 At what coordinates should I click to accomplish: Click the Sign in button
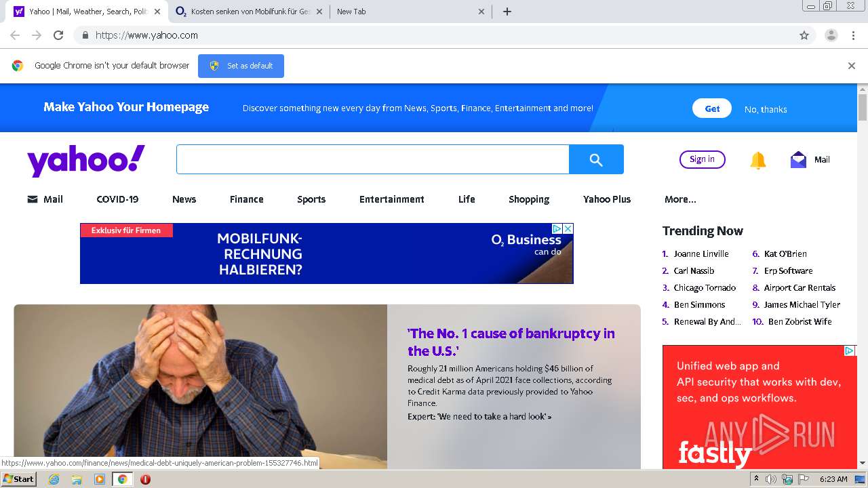[x=702, y=159]
